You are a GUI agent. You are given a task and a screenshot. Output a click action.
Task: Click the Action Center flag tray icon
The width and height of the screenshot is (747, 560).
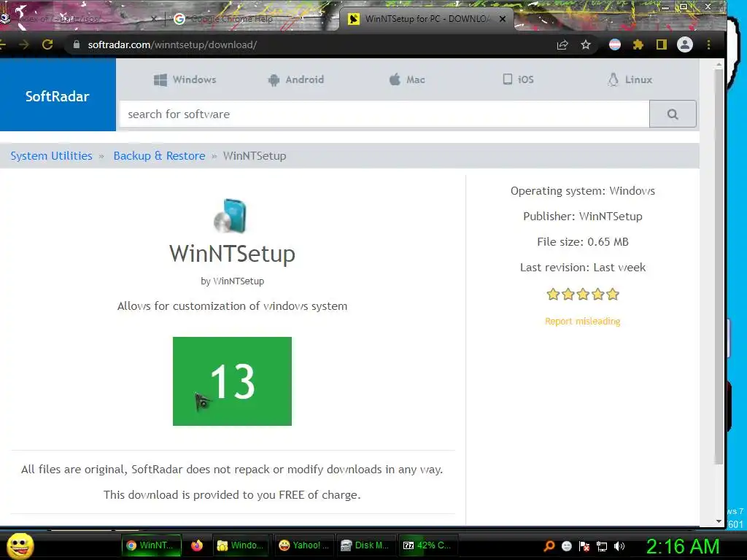[584, 546]
